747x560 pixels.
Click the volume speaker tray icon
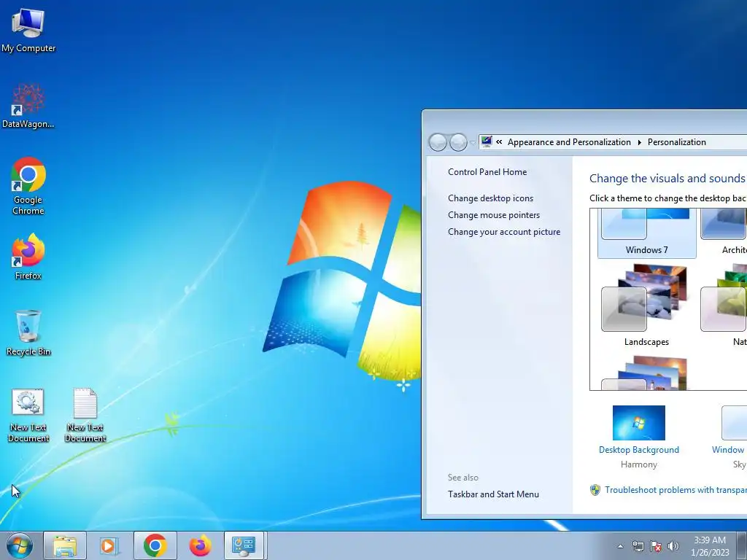tap(673, 546)
